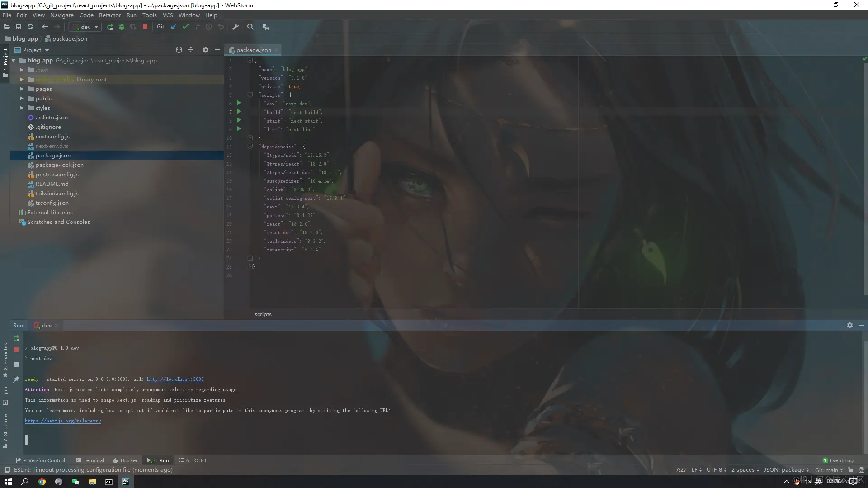Screen dimensions: 868x488
Task: Open http://localhost:3000 link in Run console
Action: (x=175, y=379)
